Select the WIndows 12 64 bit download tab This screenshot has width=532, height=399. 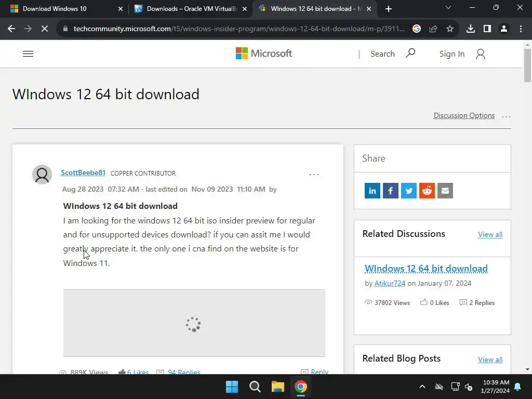pos(314,9)
